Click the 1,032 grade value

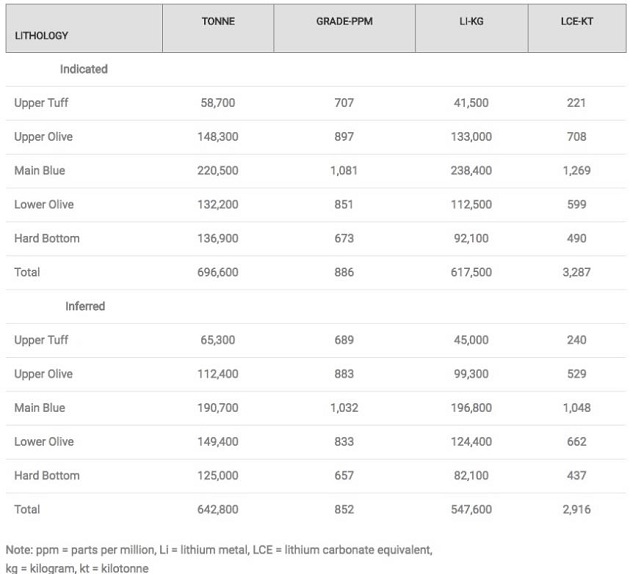click(x=344, y=408)
